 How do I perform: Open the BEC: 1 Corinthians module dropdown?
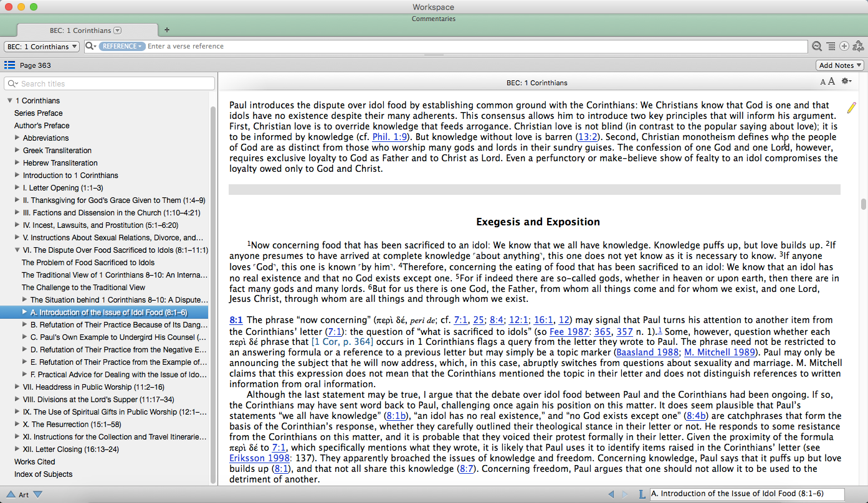(42, 47)
